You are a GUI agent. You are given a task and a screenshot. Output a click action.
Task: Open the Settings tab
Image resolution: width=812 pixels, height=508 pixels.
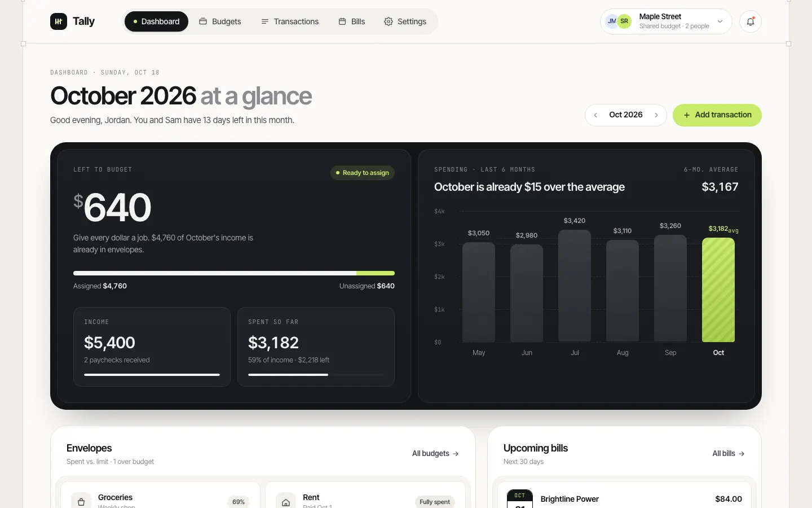405,21
